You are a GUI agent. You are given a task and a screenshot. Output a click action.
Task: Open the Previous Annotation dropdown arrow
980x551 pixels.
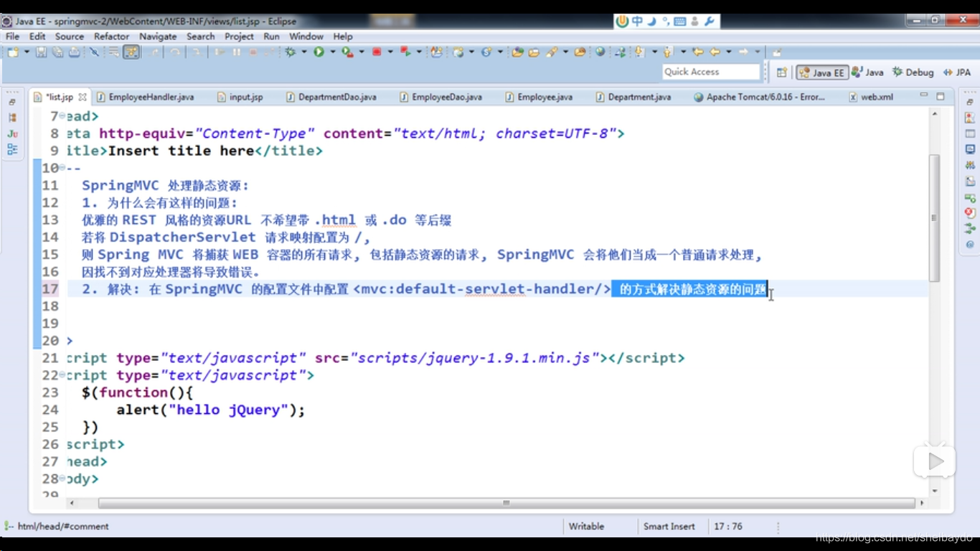click(683, 52)
